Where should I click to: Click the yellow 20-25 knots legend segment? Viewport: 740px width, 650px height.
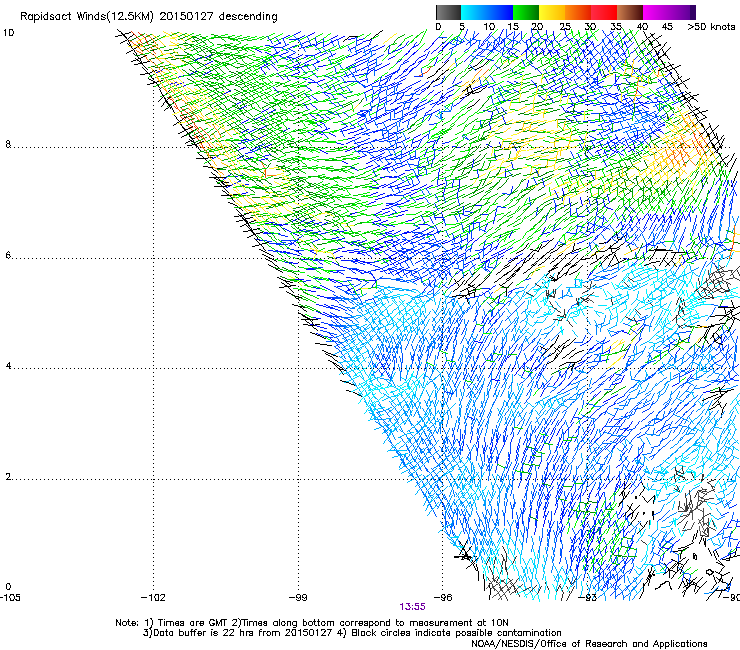552,12
